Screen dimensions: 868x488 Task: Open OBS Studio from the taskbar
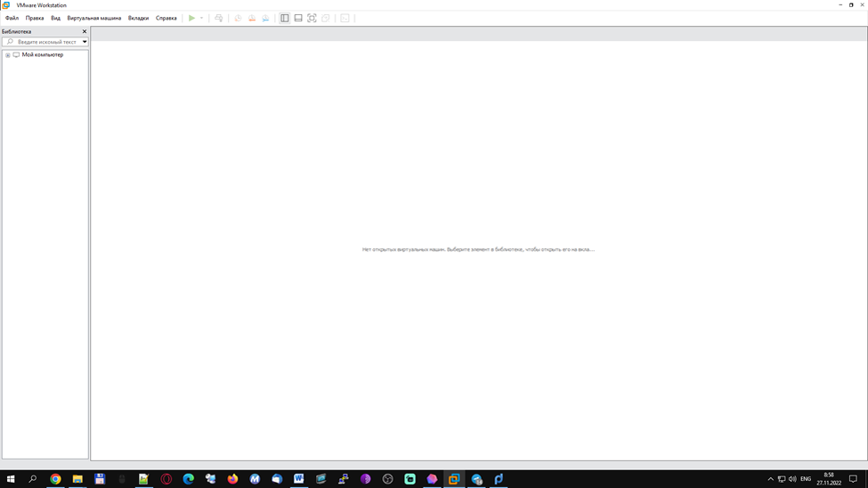(x=387, y=478)
